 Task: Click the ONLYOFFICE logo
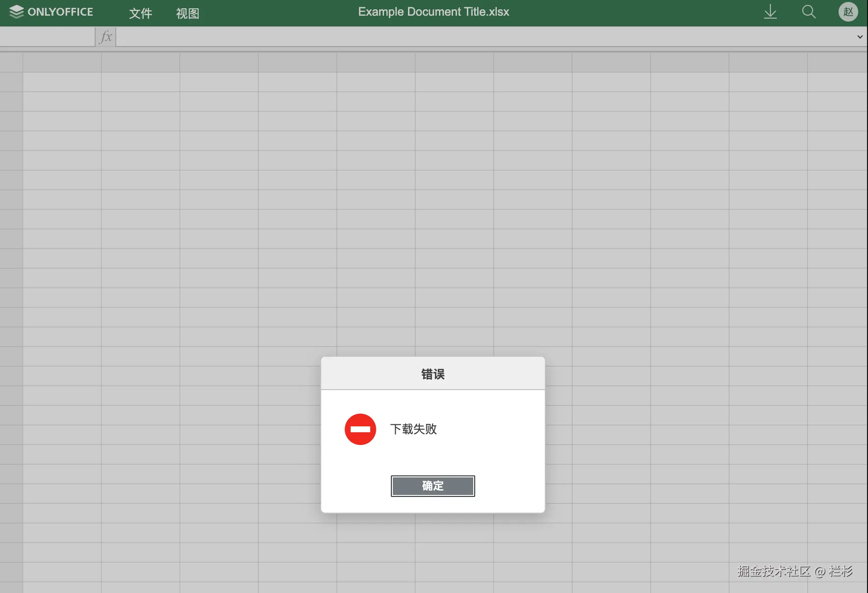51,12
